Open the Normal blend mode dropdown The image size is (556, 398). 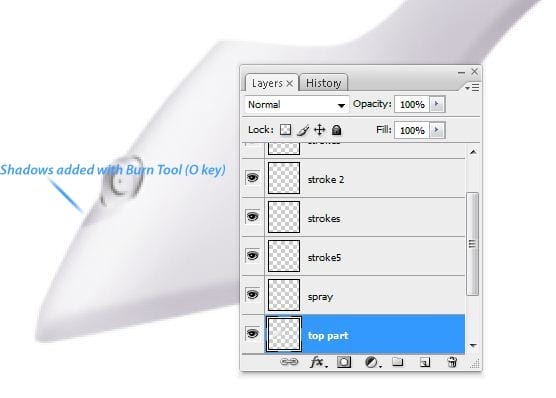coord(296,105)
